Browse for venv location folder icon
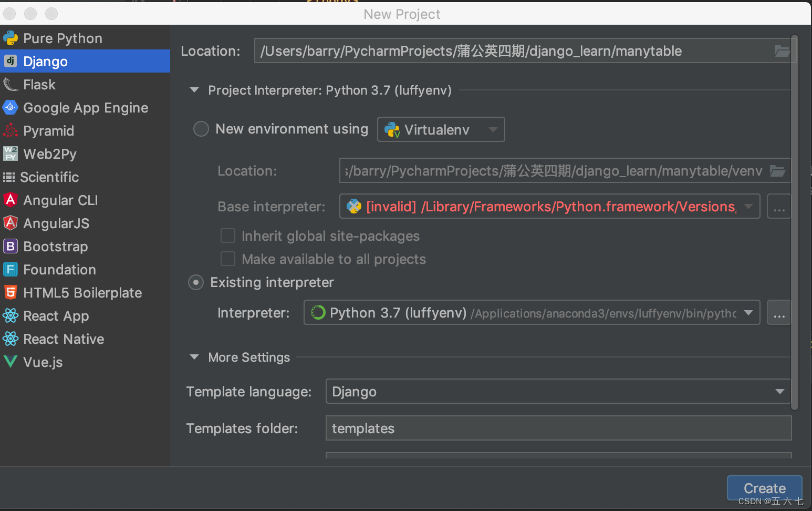This screenshot has width=812, height=511. coord(777,171)
